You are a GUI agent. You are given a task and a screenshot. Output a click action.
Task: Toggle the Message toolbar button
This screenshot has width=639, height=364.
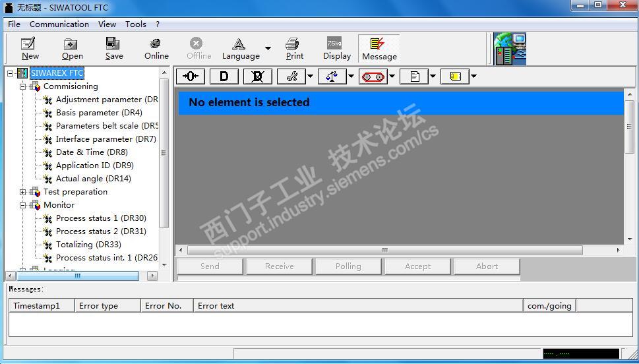379,49
